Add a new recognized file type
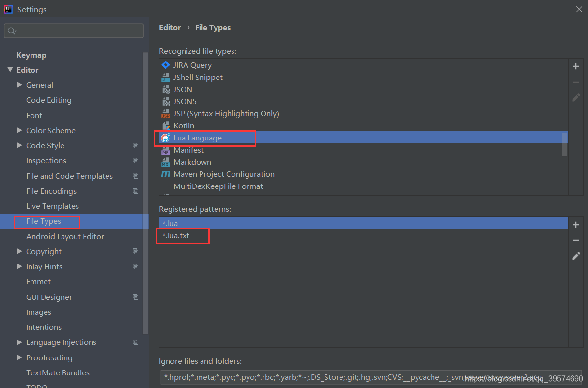The image size is (588, 388). (576, 66)
